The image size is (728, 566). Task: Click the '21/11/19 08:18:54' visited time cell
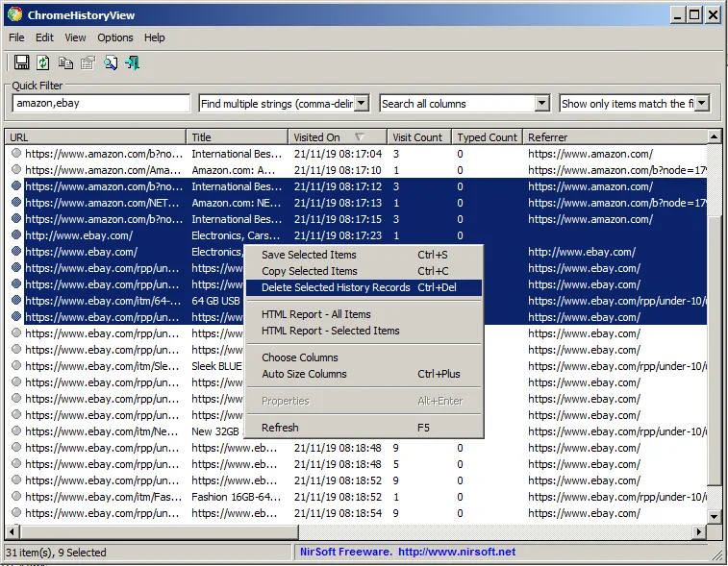click(x=338, y=513)
